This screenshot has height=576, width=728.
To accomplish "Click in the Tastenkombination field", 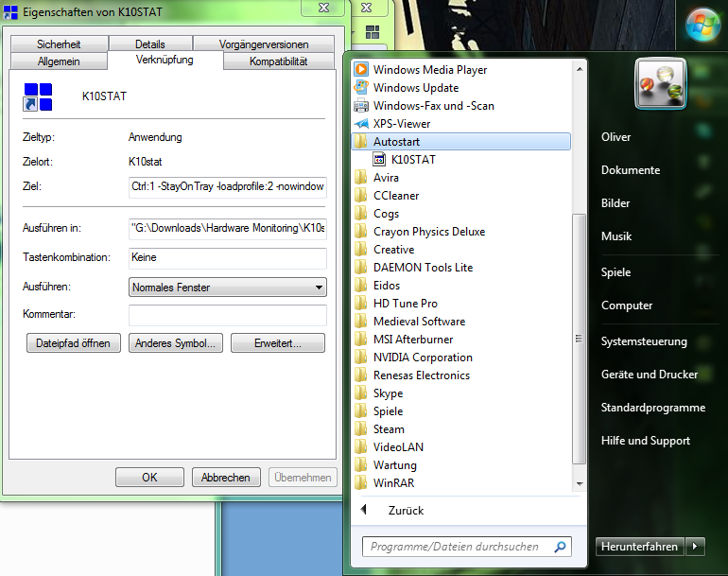I will coord(228,258).
